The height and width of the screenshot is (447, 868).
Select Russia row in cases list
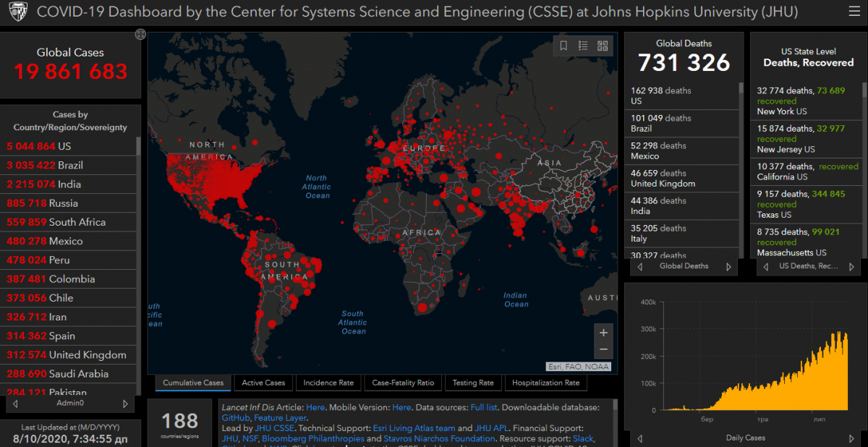coord(68,203)
